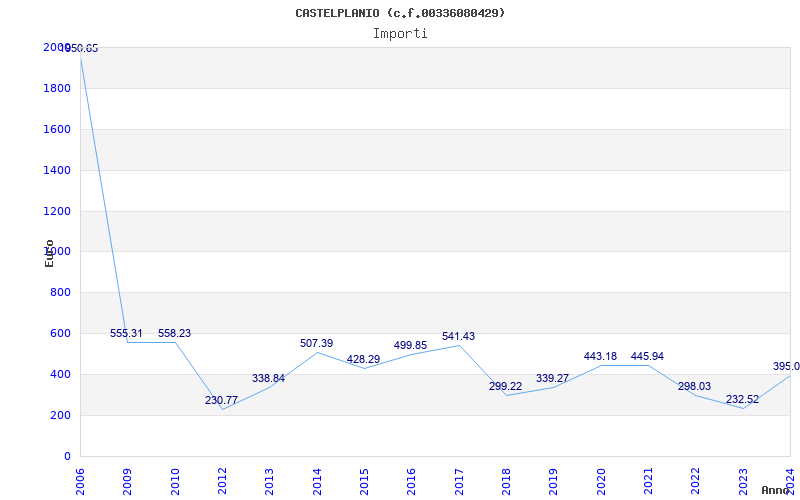Click the chart title CASTELPLANIO (c.f.00336080429)

click(x=400, y=13)
